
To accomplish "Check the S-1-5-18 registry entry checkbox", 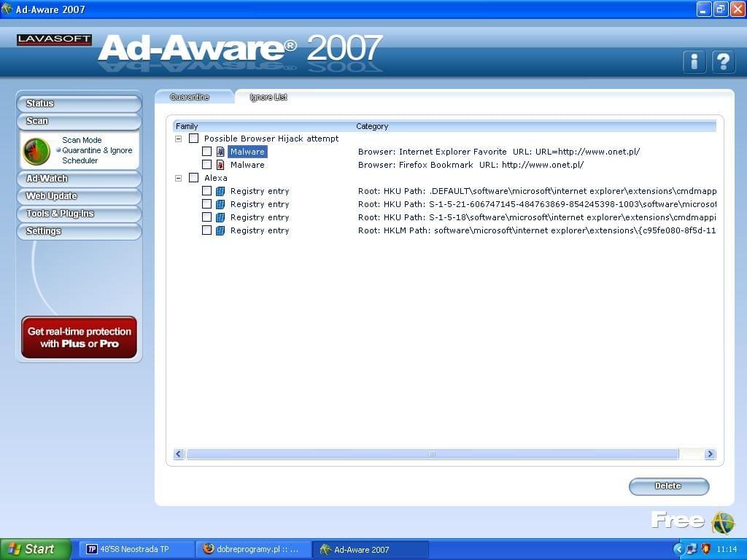I will point(206,217).
